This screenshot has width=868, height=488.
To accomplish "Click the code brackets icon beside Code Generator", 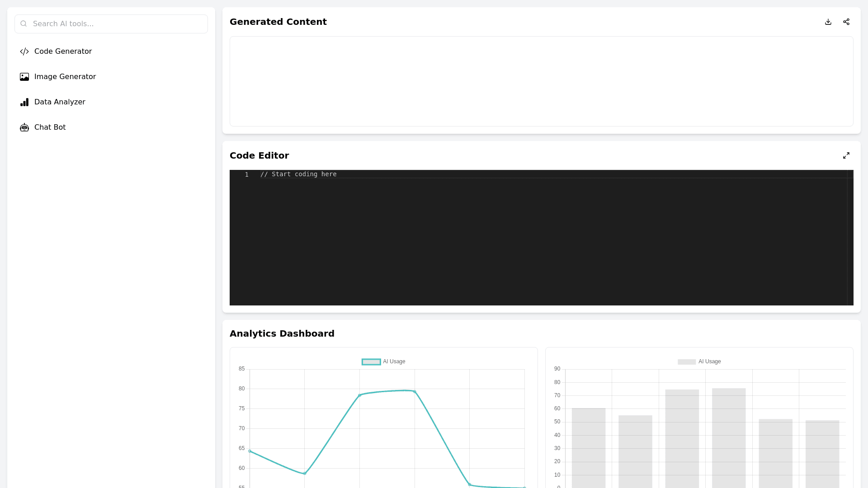I will tap(24, 52).
